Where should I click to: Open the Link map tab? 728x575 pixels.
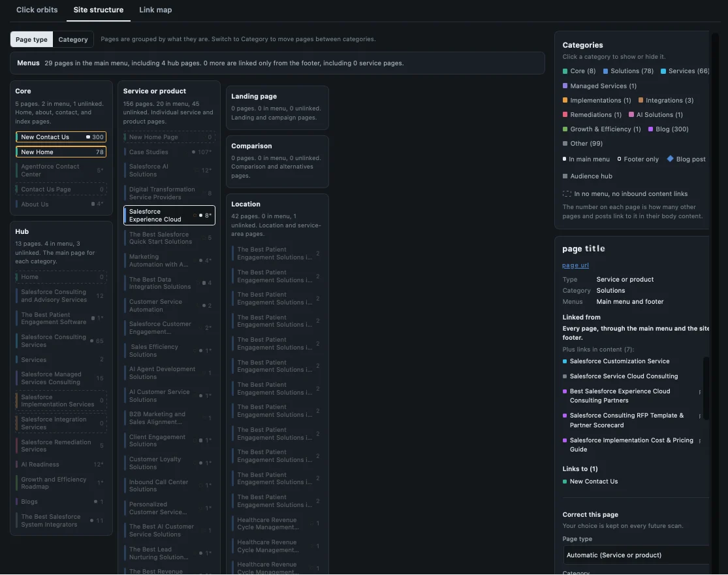[155, 10]
